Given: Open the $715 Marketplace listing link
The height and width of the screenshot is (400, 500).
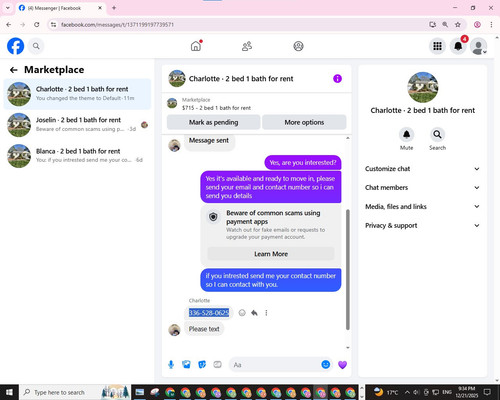Looking at the screenshot, I should pos(216,108).
